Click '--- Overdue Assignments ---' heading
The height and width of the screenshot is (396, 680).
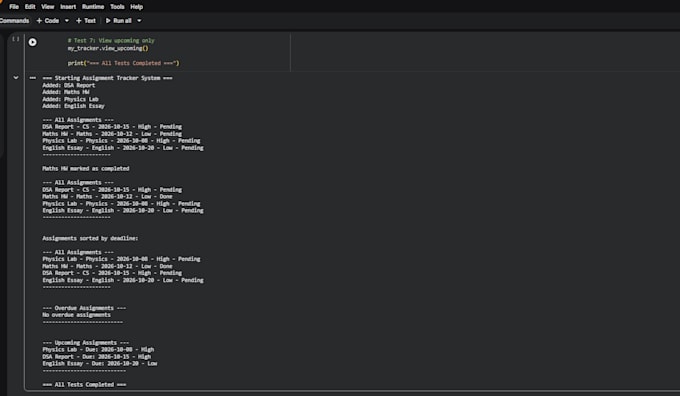pos(84,308)
